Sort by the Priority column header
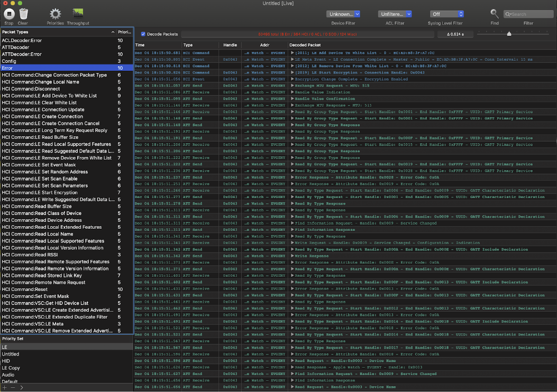This screenshot has height=392, width=557. click(125, 32)
